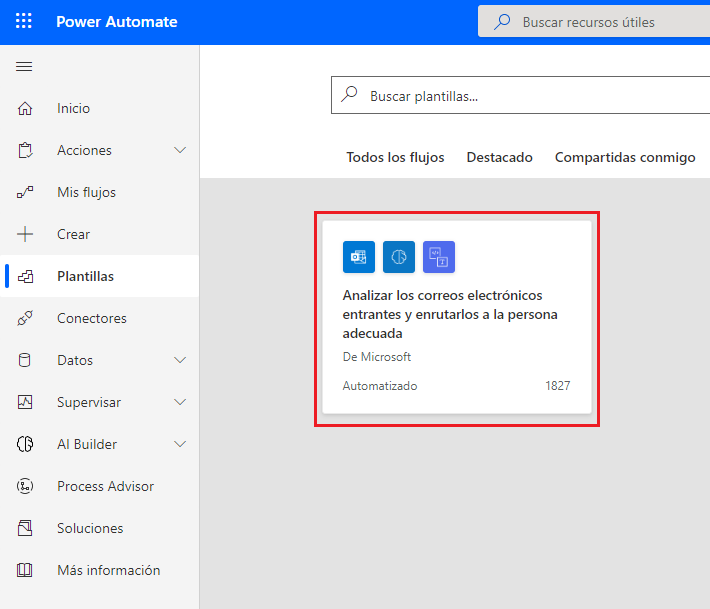Select Crear in the sidebar
Image resolution: width=710 pixels, height=609 pixels.
click(100, 234)
